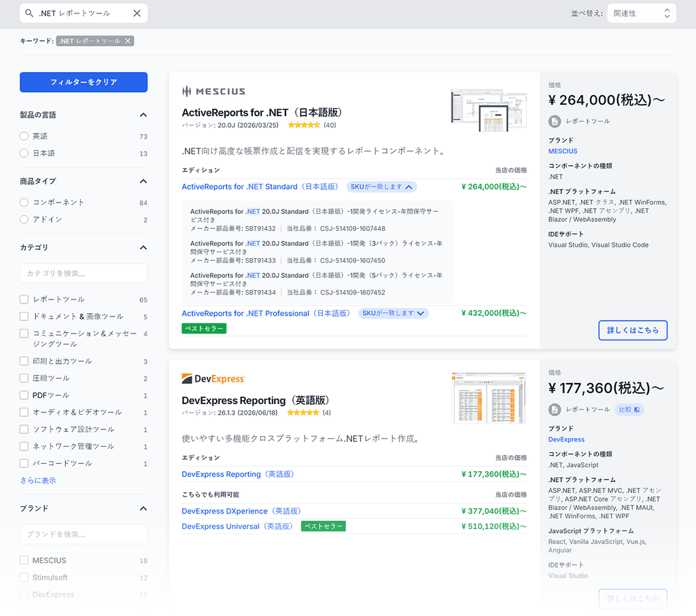Select the 英語 language radio button
The width and height of the screenshot is (696, 616).
click(x=24, y=136)
